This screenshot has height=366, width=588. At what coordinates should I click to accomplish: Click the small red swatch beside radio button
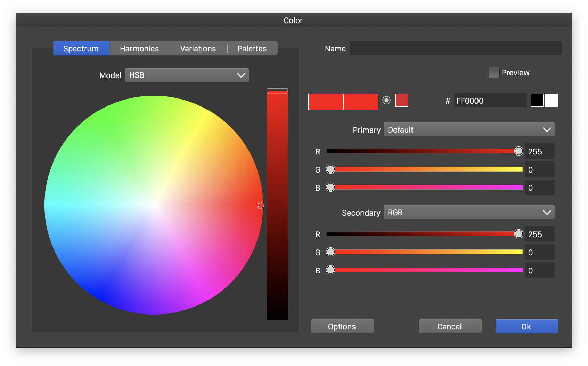tap(402, 101)
